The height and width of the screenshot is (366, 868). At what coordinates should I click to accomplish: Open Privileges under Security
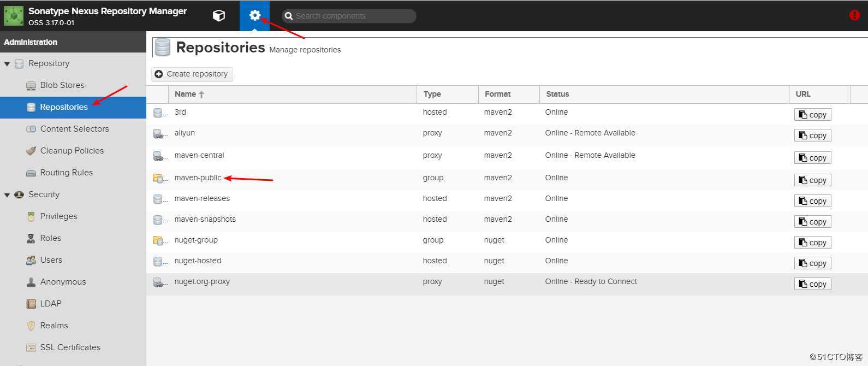[x=59, y=216]
